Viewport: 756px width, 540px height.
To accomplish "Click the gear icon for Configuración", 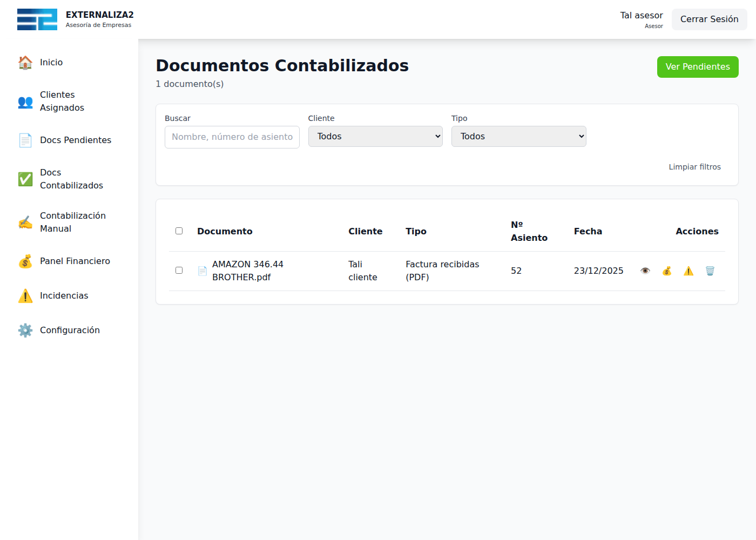I will point(25,330).
